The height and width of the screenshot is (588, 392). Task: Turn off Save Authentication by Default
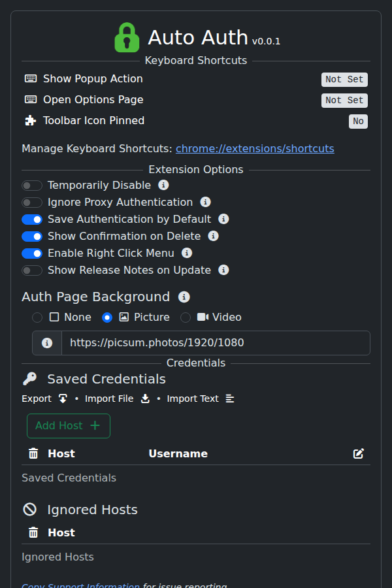point(32,220)
